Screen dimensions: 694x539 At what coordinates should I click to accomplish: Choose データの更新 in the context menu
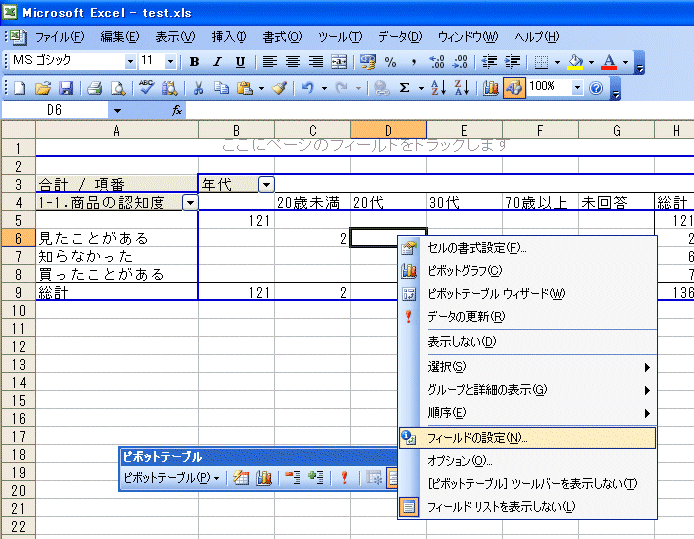466,317
